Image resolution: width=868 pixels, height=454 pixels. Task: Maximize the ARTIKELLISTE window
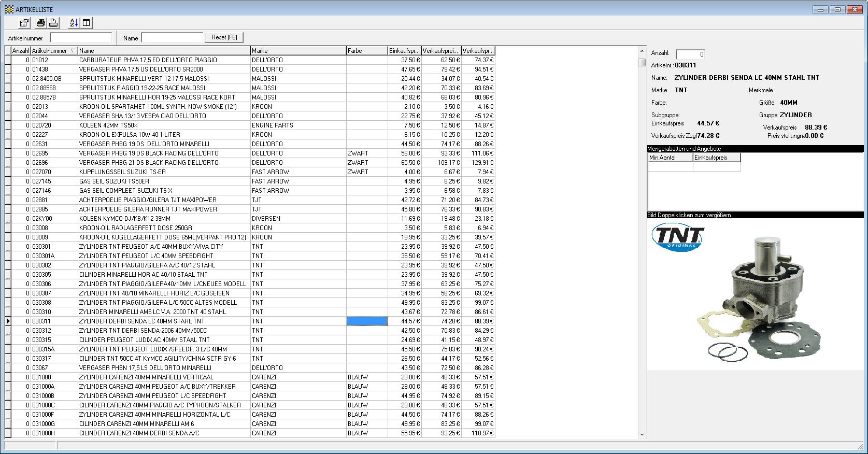click(837, 9)
